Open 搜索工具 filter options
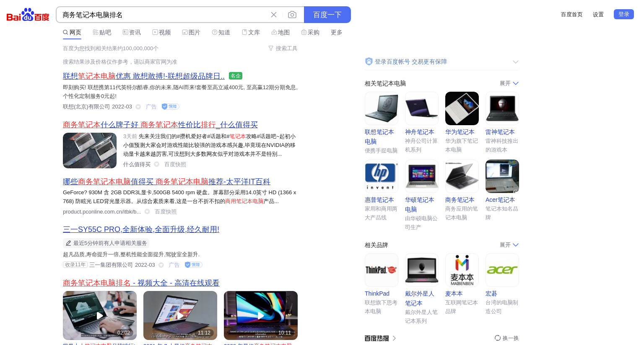Image resolution: width=644 pixels, height=345 pixels. (283, 49)
